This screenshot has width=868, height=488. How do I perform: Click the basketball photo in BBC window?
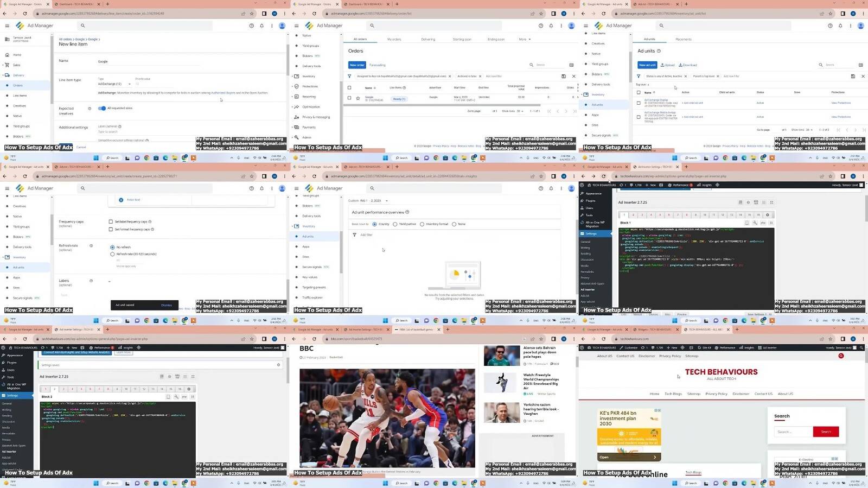pyautogui.click(x=387, y=418)
